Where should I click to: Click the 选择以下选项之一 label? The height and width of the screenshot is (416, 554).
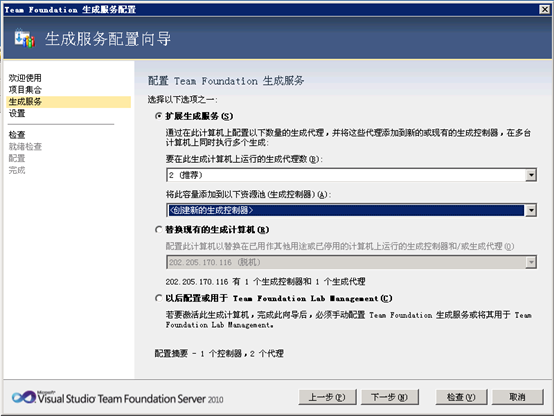(x=182, y=100)
